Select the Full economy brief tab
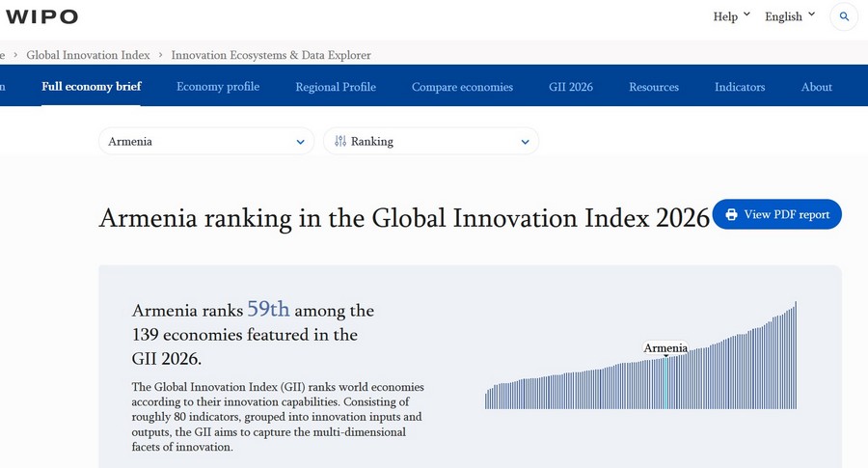Screen dimensions: 868x468 point(92,87)
